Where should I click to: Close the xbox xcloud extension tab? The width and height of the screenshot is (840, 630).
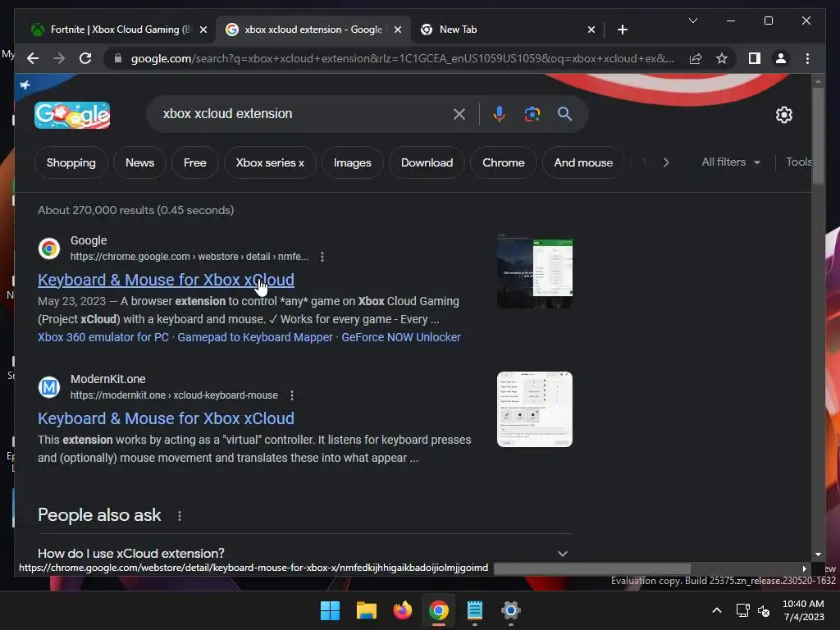click(x=398, y=30)
